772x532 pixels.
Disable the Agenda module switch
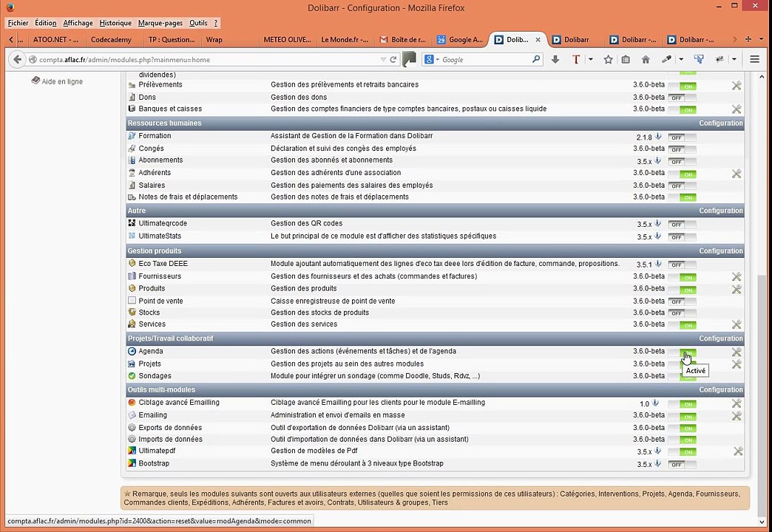click(683, 352)
